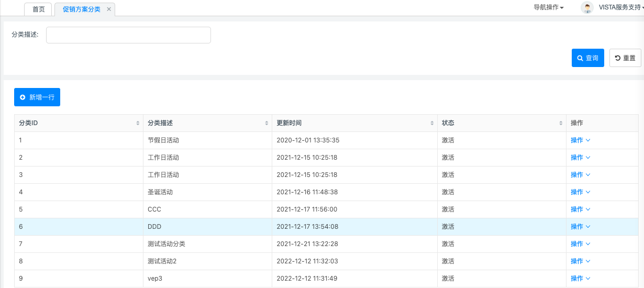This screenshot has width=644, height=288.
Task: Open 操作 dropdown for row ID 2
Action: (581, 158)
